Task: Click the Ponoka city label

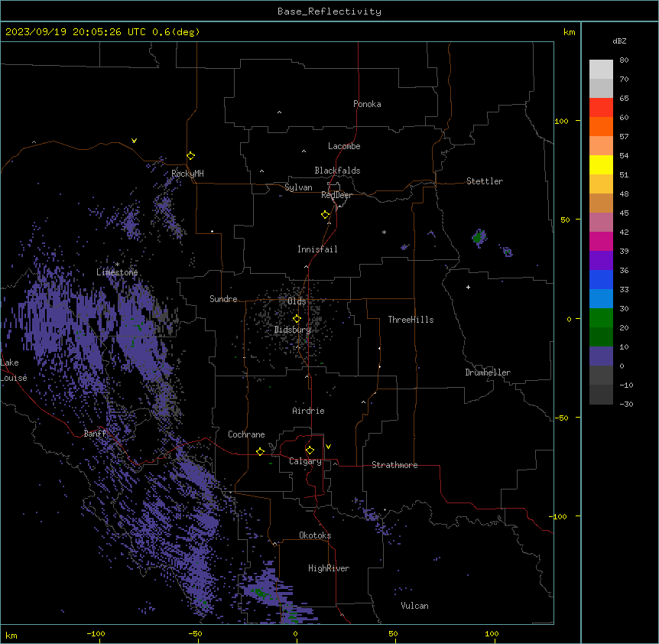Action: tap(367, 104)
